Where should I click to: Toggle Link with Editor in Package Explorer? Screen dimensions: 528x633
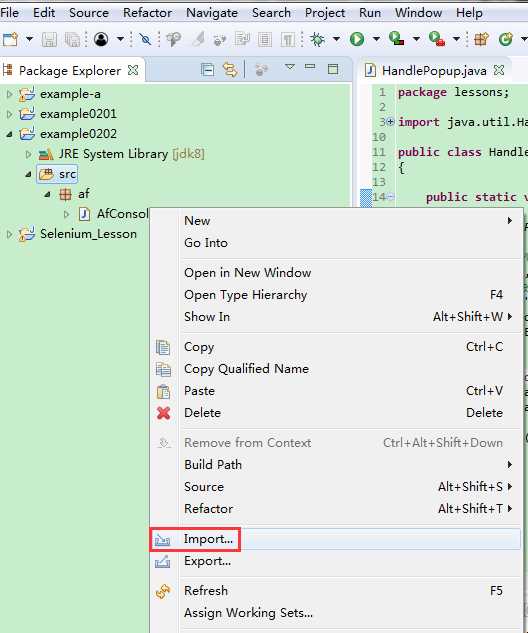(230, 70)
